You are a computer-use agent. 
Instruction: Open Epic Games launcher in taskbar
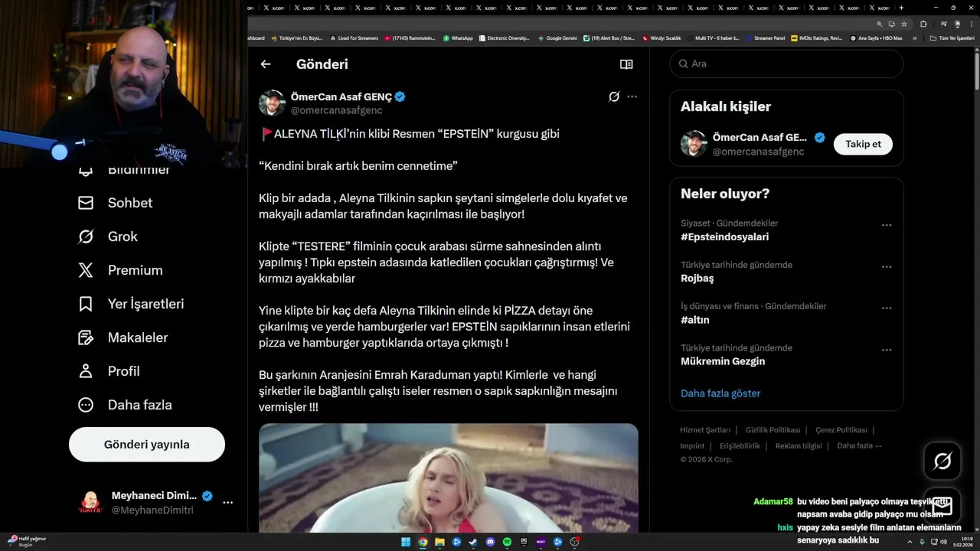(x=524, y=542)
